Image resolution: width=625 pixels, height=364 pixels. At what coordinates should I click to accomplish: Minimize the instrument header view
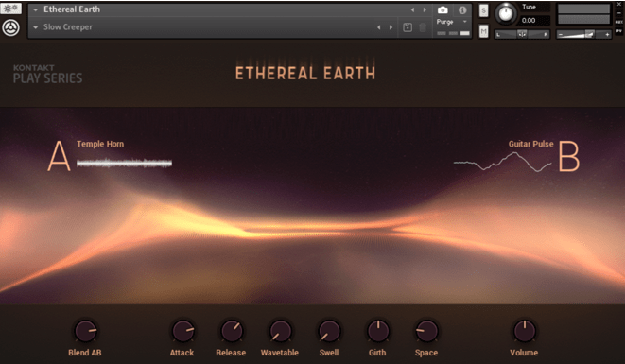[619, 13]
